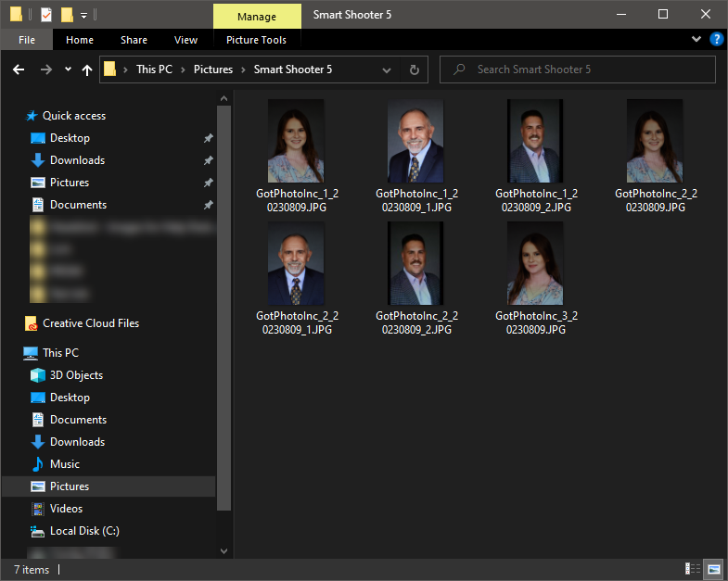Screen dimensions: 728x581
Task: Click the pin icon beside Quick access Downloads
Action: (208, 160)
